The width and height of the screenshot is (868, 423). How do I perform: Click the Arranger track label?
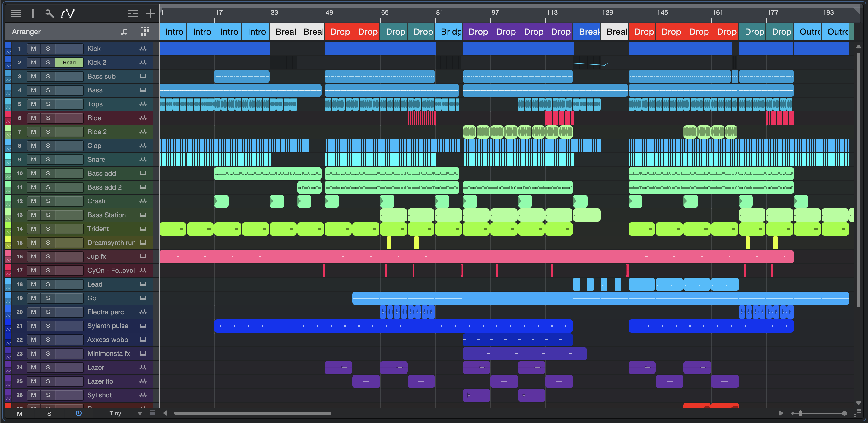click(x=26, y=32)
